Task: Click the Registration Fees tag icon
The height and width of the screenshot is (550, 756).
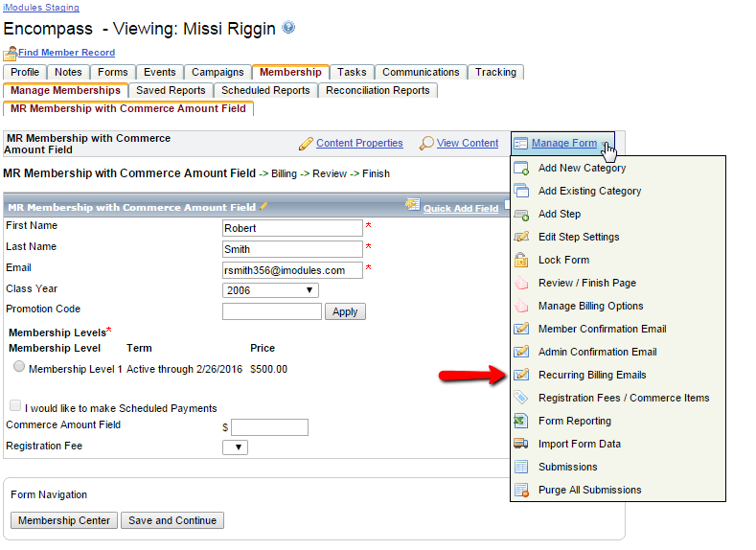Action: pos(521,398)
